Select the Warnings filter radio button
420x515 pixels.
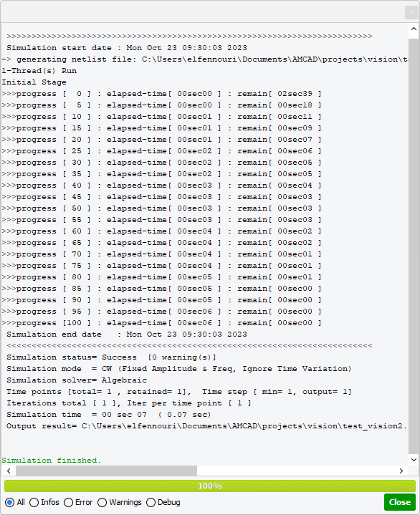102,502
